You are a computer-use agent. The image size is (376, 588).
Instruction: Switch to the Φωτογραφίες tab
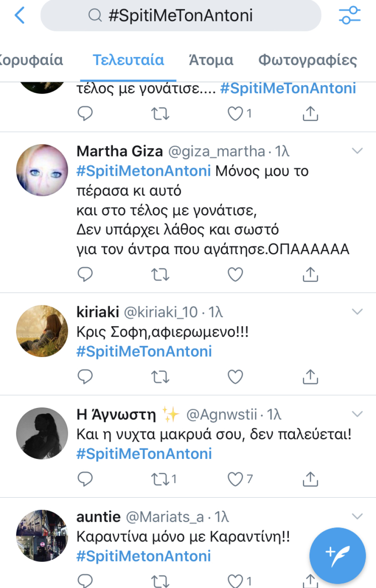click(309, 60)
